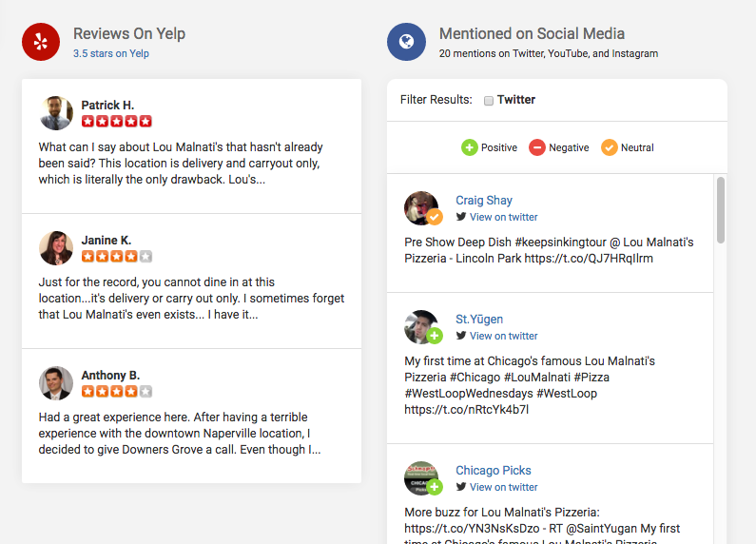Click the social mentions scrollbar thumb
Viewport: 756px width, 544px height.
tap(720, 210)
